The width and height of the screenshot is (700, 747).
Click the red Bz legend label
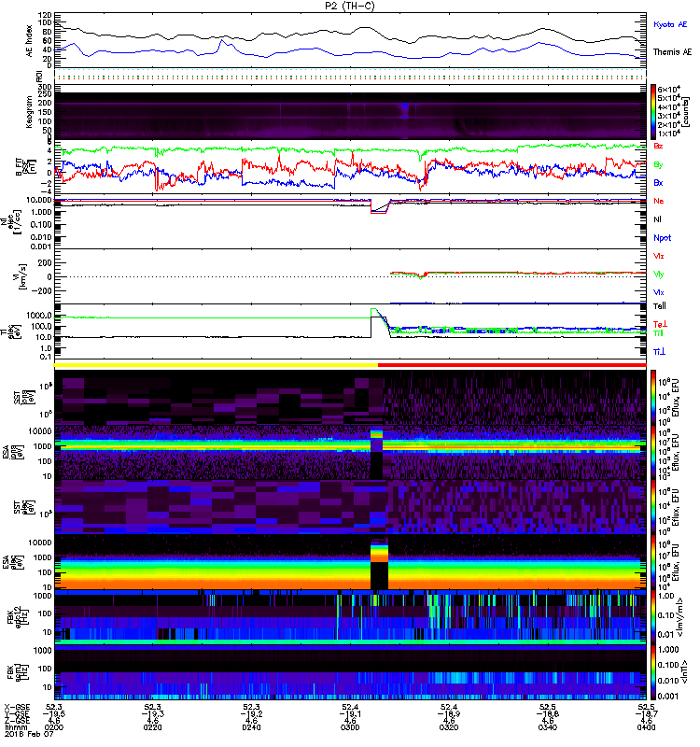[x=658, y=146]
